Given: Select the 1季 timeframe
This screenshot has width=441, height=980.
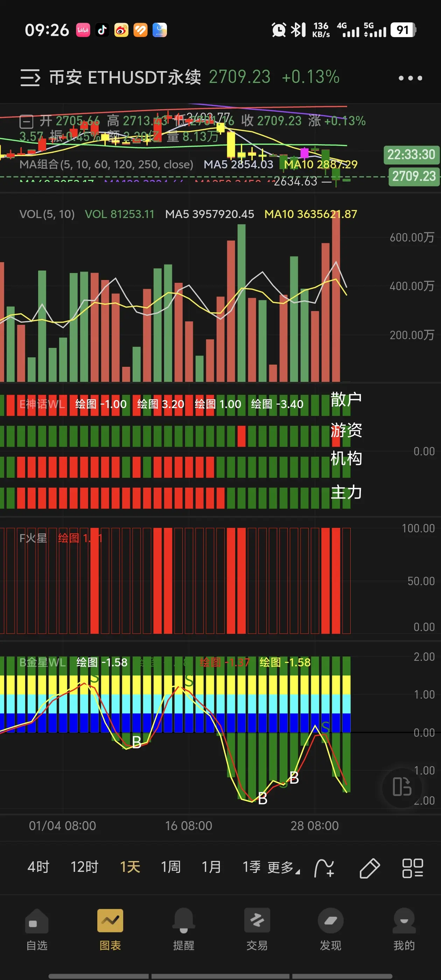Looking at the screenshot, I should pyautogui.click(x=252, y=867).
